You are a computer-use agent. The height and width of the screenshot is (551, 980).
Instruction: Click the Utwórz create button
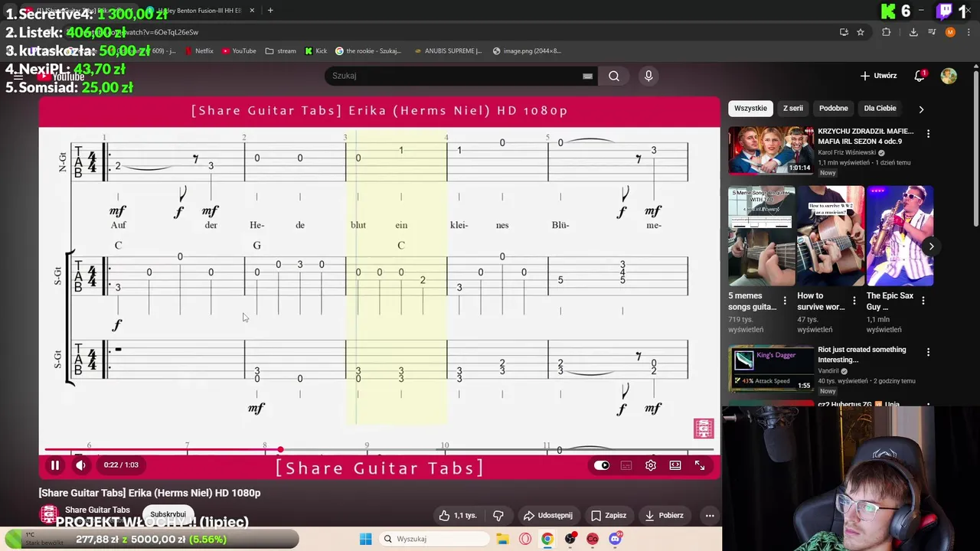coord(878,76)
